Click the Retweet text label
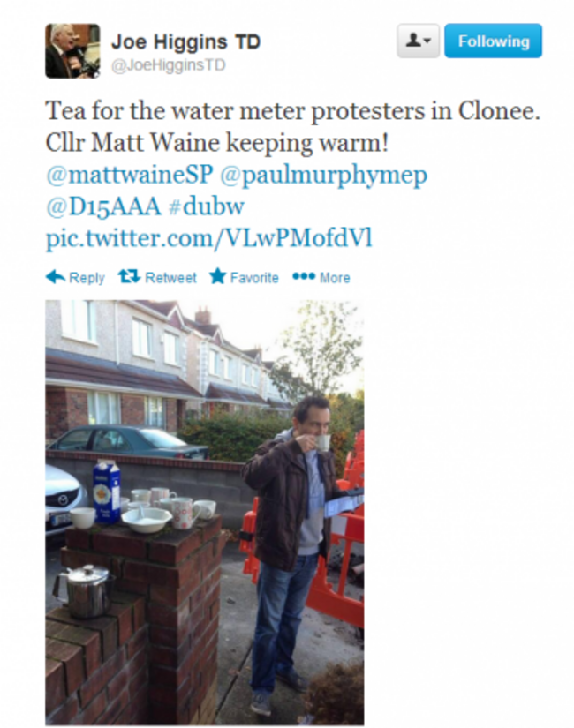 point(170,278)
